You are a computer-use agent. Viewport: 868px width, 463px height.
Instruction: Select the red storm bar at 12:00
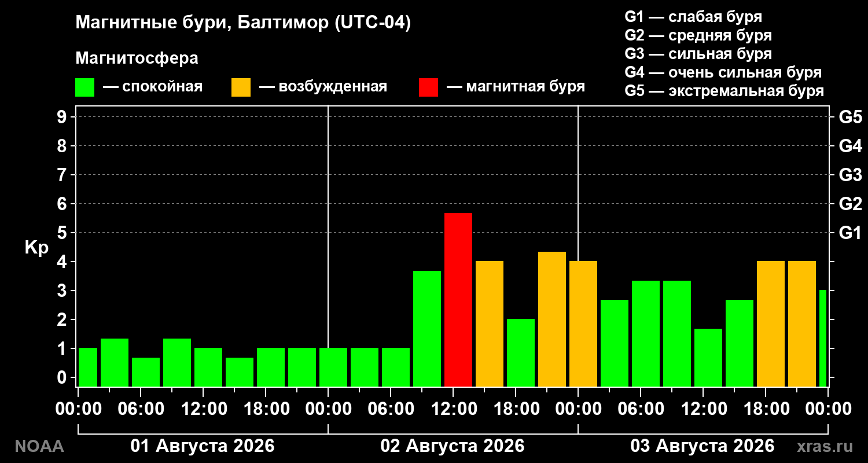(x=458, y=300)
